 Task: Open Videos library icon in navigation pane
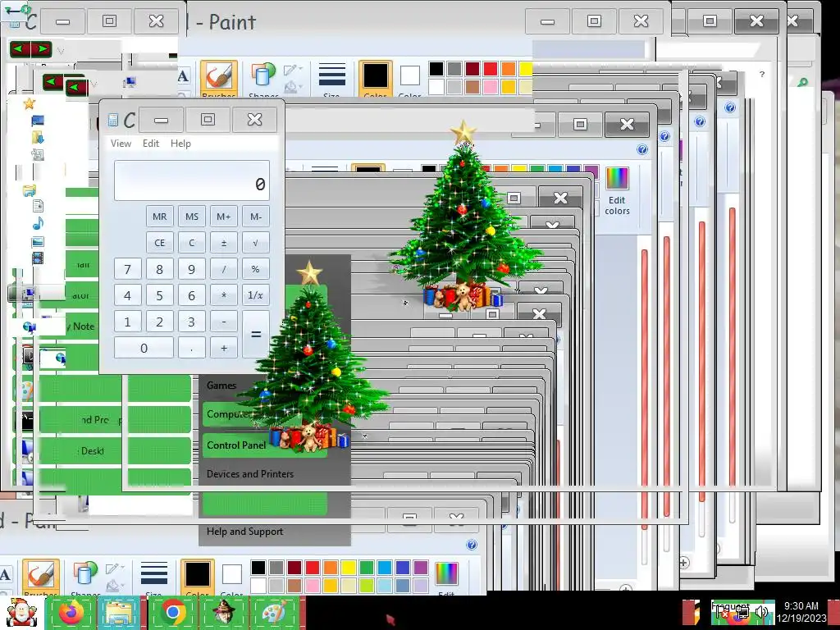(x=38, y=258)
